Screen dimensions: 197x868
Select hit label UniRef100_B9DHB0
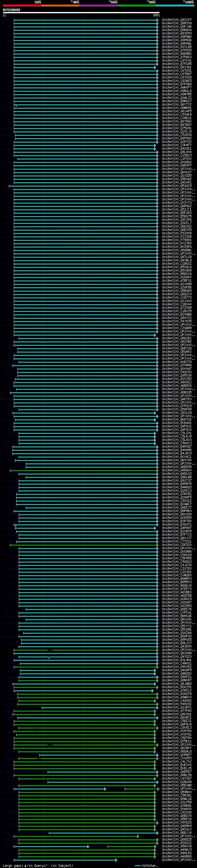(x=177, y=54)
